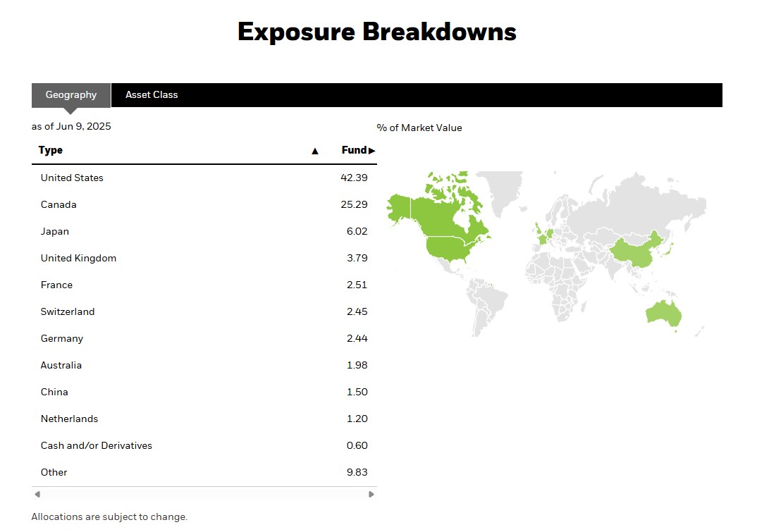
Task: Switch to the Asset Class tab
Action: [152, 95]
